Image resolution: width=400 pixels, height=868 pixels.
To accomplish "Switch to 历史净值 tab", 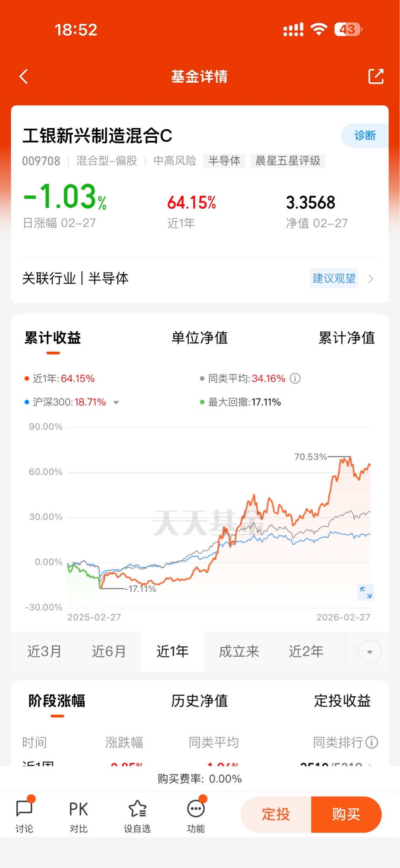I will [199, 701].
